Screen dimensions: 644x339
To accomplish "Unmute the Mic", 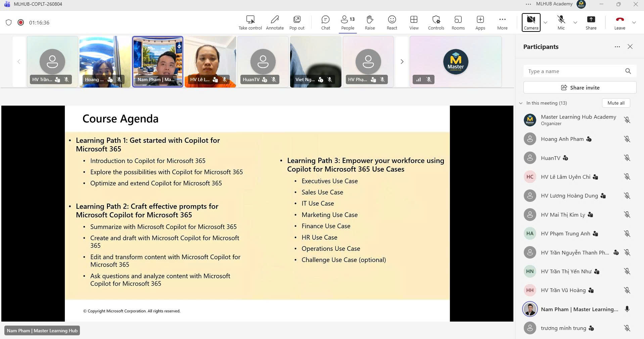I will (561, 22).
